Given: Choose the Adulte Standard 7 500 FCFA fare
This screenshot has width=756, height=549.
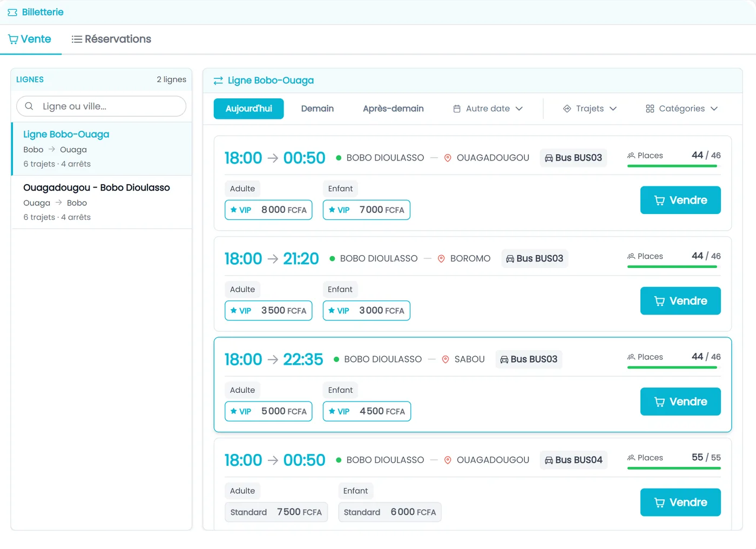Looking at the screenshot, I should pos(276,512).
